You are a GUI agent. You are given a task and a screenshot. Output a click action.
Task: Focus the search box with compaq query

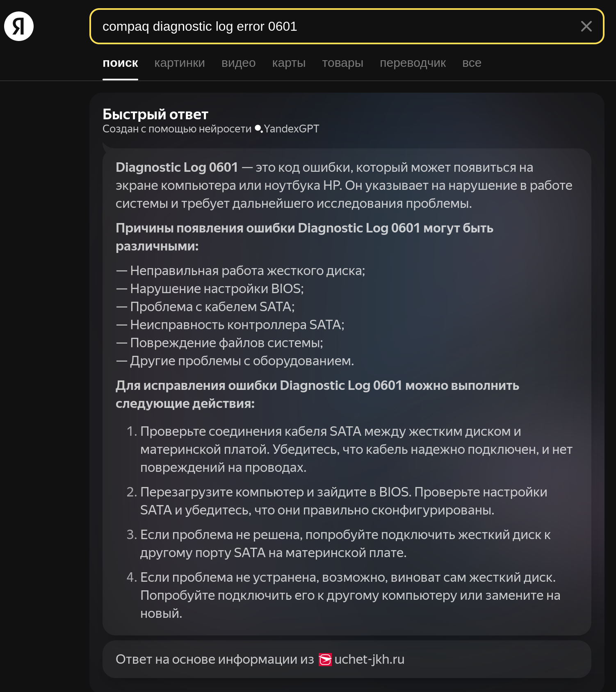[x=347, y=26]
